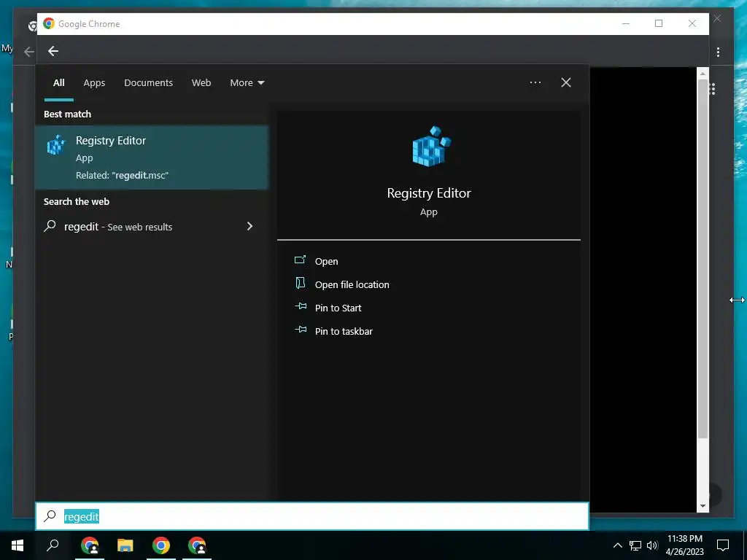This screenshot has width=747, height=560.
Task: Click the vertical scrollbar thumb in Chrome window
Action: click(x=703, y=259)
